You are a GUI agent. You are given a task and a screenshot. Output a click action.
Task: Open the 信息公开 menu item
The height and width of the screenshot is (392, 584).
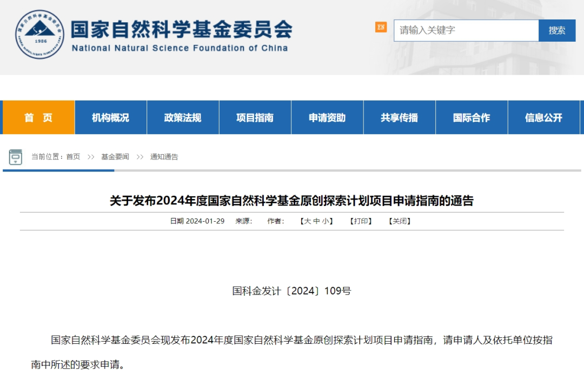(544, 117)
